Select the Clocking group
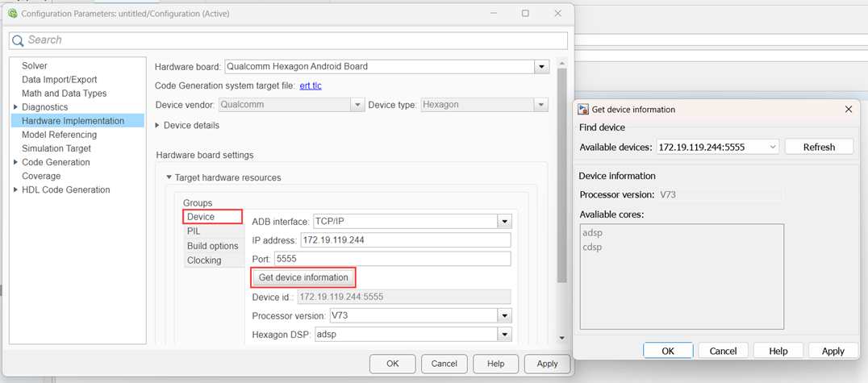 (204, 260)
